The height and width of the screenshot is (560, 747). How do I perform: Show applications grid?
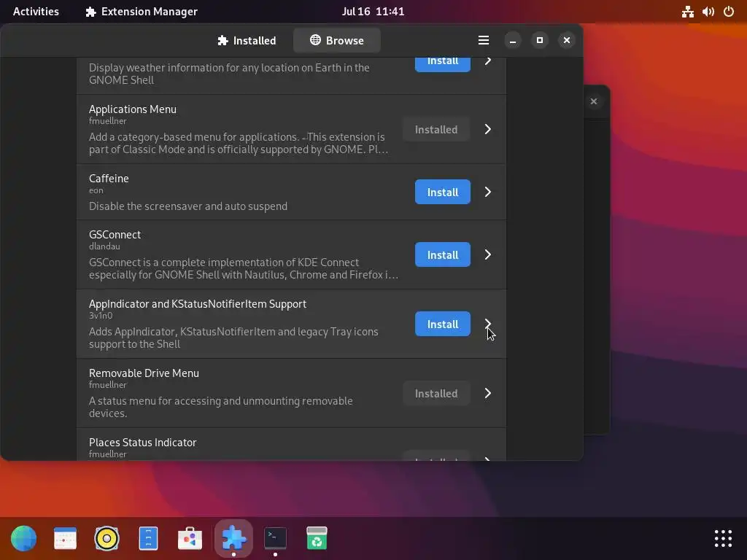(x=723, y=539)
